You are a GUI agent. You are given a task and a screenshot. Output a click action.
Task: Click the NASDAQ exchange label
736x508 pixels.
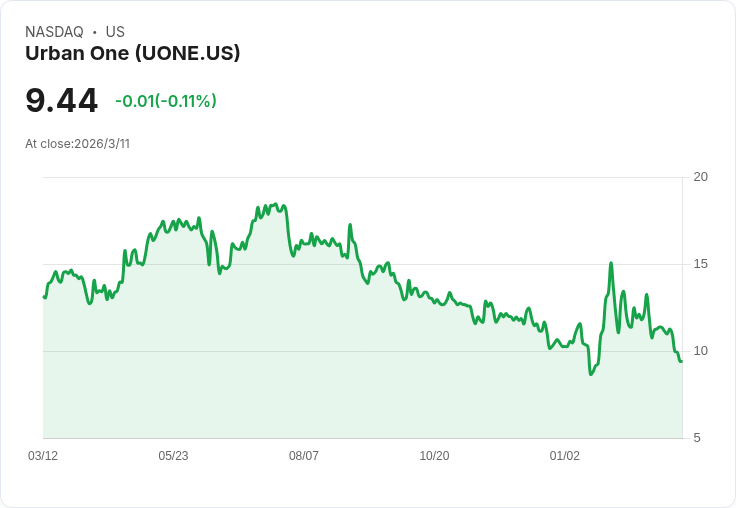coord(54,32)
